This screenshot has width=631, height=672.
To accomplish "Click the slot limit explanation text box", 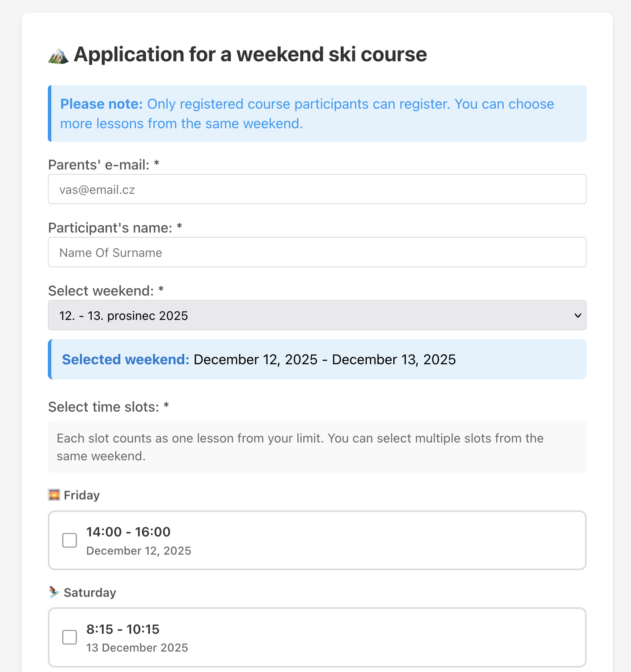I will point(317,447).
